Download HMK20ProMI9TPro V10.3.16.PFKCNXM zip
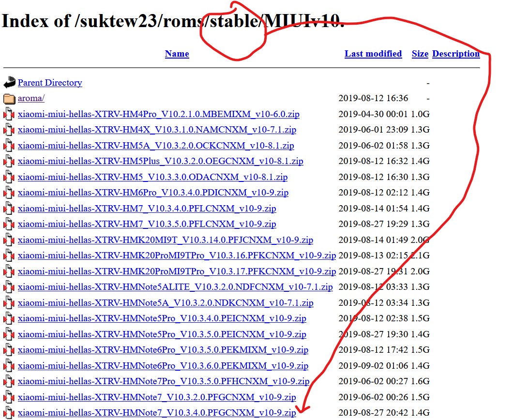 pos(177,255)
